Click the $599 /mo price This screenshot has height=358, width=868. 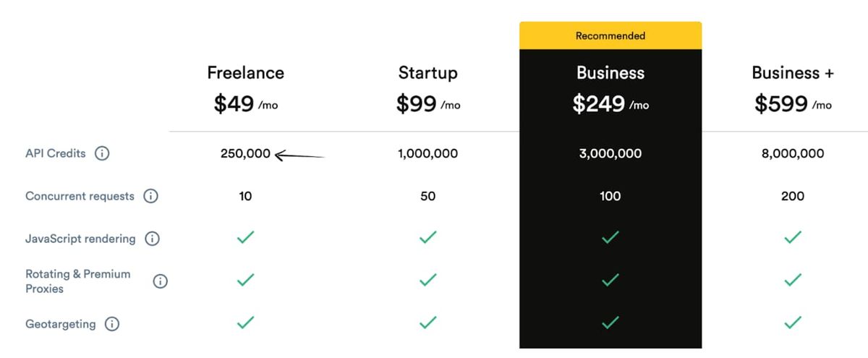(793, 104)
